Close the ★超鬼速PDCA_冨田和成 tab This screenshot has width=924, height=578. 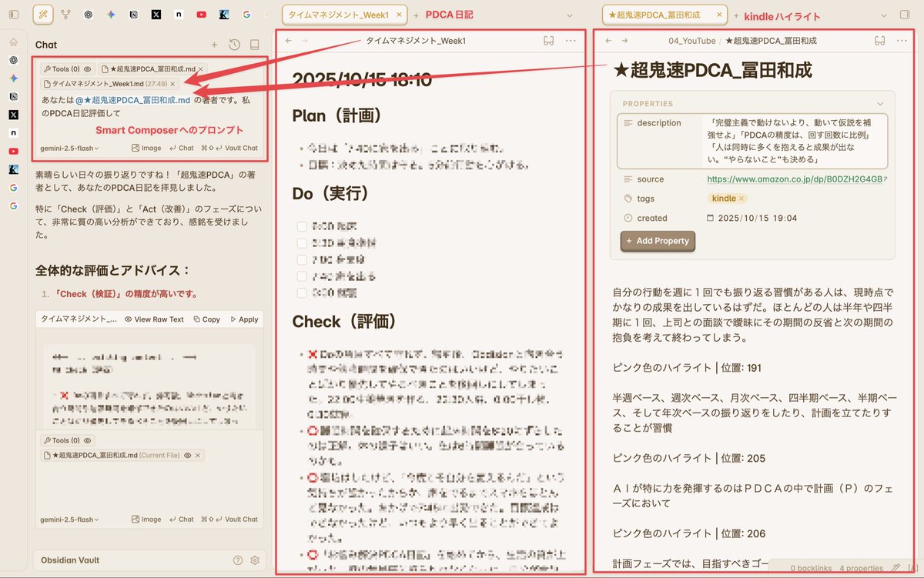pos(721,15)
